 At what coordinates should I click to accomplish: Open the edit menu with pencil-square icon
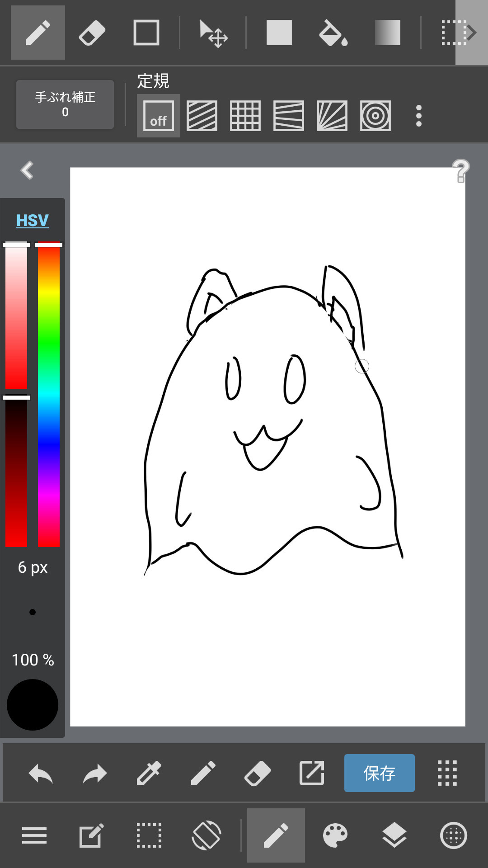pos(91,835)
